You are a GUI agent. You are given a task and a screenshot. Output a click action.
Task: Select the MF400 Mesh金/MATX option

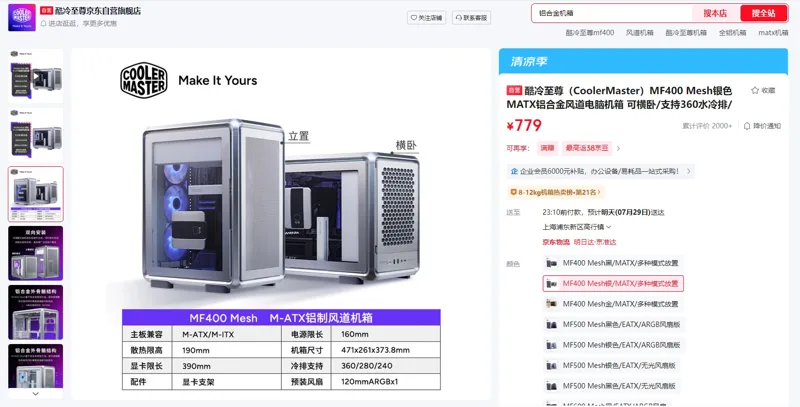point(613,304)
